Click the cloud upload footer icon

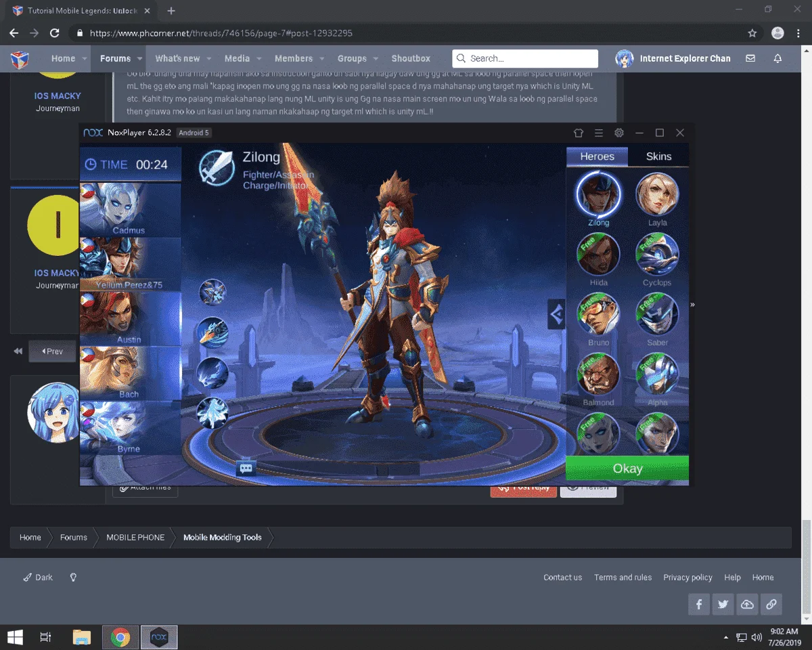click(x=747, y=604)
